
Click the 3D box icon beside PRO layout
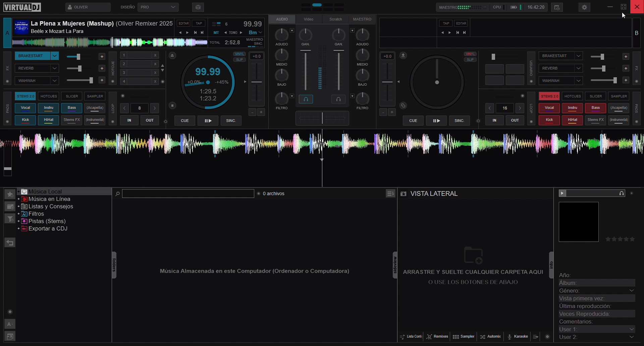click(198, 7)
